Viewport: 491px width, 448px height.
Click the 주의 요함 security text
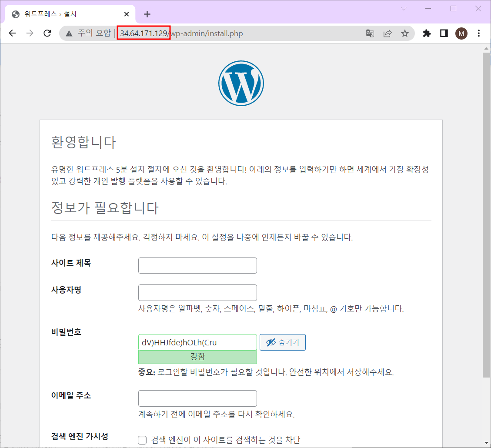coord(94,33)
